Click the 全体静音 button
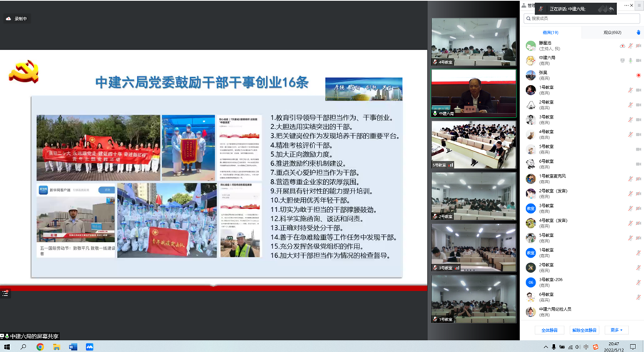Image resolution: width=644 pixels, height=352 pixels. coord(548,330)
